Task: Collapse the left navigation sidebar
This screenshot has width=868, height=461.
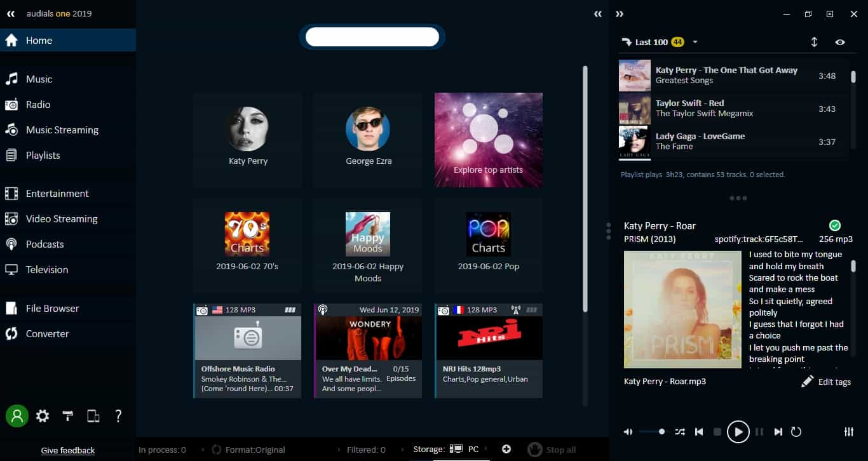Action: [x=10, y=13]
